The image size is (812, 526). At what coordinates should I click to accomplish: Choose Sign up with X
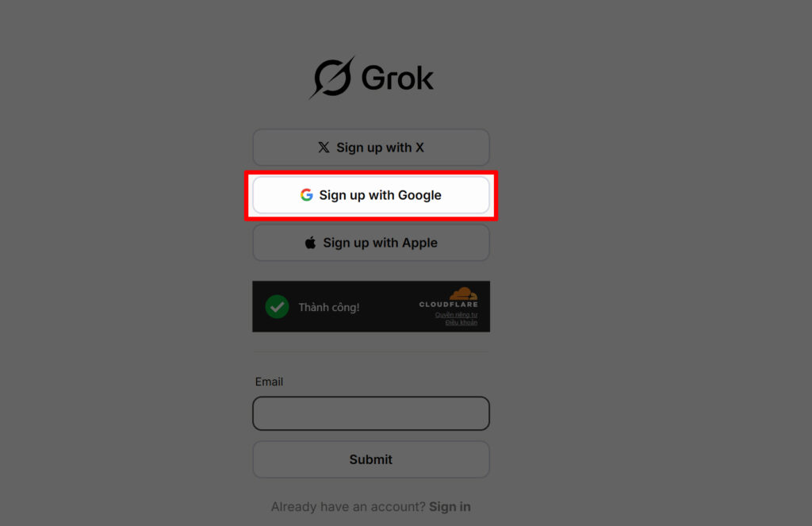(371, 148)
